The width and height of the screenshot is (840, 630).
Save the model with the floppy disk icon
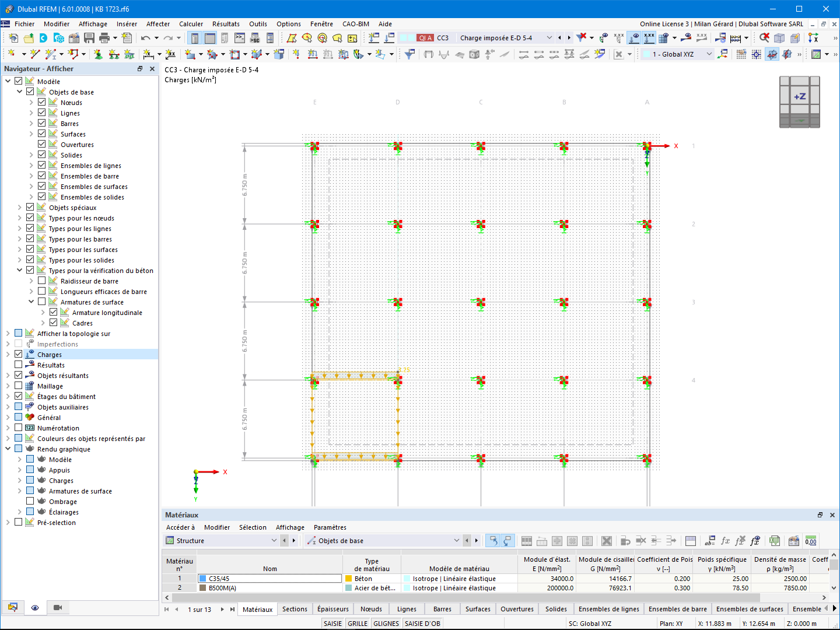89,38
